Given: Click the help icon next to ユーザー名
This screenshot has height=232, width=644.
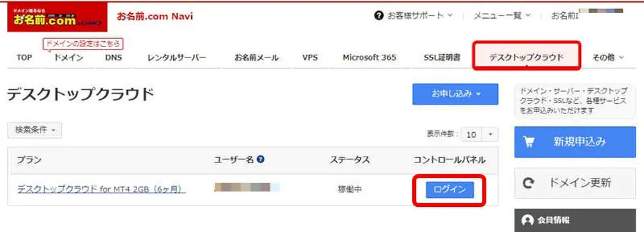Looking at the screenshot, I should 260,159.
